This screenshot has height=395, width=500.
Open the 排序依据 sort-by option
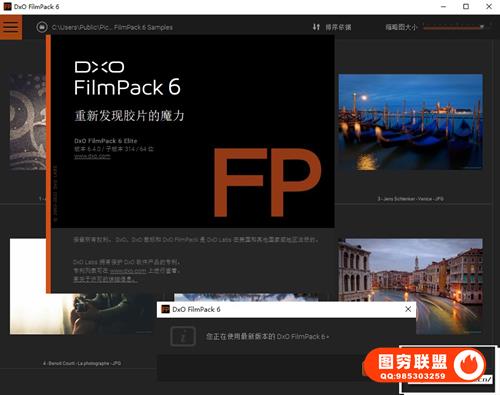click(x=338, y=27)
